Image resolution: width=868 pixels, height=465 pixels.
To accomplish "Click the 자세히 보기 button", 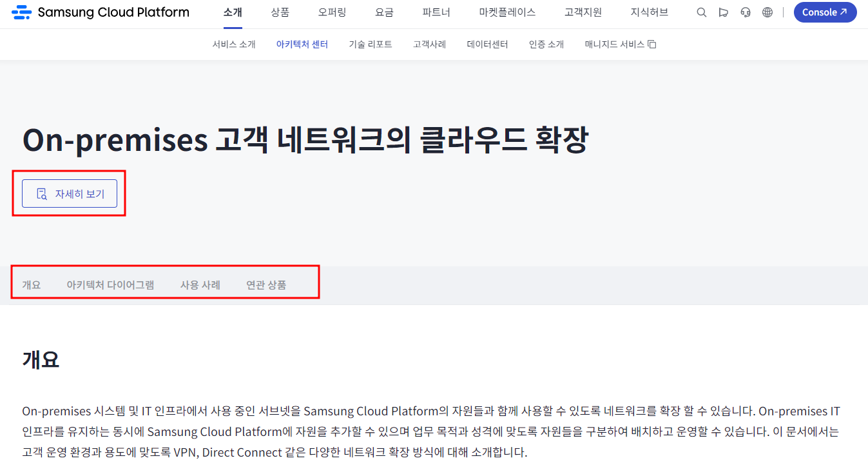I will tap(70, 193).
